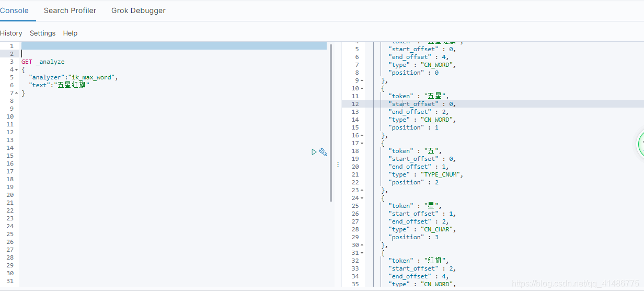Open console Settings
This screenshot has width=644, height=293.
[x=42, y=33]
